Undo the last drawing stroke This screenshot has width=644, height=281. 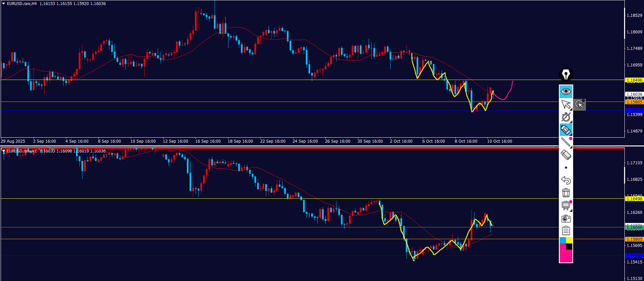pyautogui.click(x=566, y=180)
